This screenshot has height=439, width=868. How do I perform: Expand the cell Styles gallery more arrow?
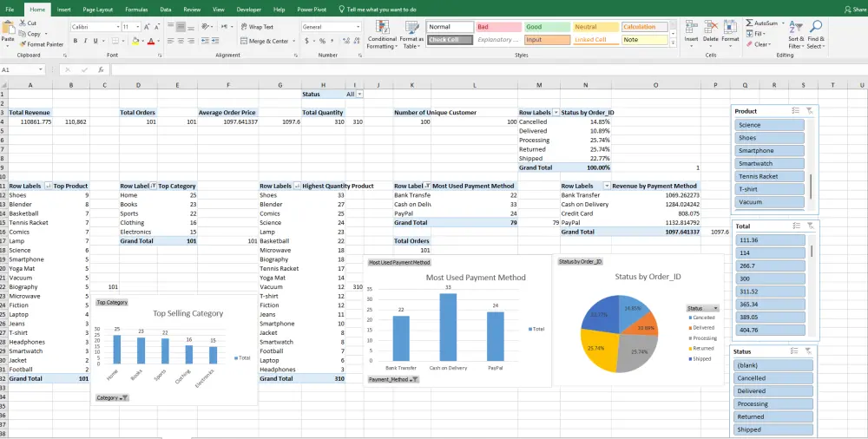pos(674,42)
